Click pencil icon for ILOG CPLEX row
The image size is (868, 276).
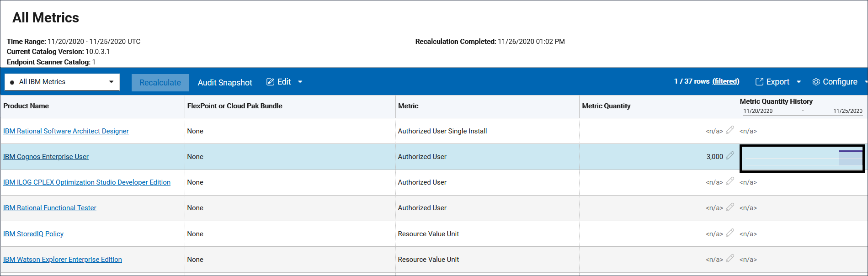point(730,181)
